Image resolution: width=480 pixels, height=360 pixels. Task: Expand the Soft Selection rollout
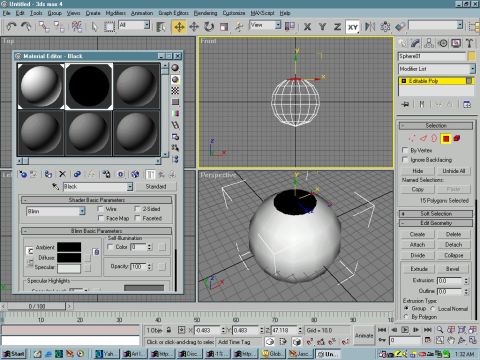[x=436, y=213]
